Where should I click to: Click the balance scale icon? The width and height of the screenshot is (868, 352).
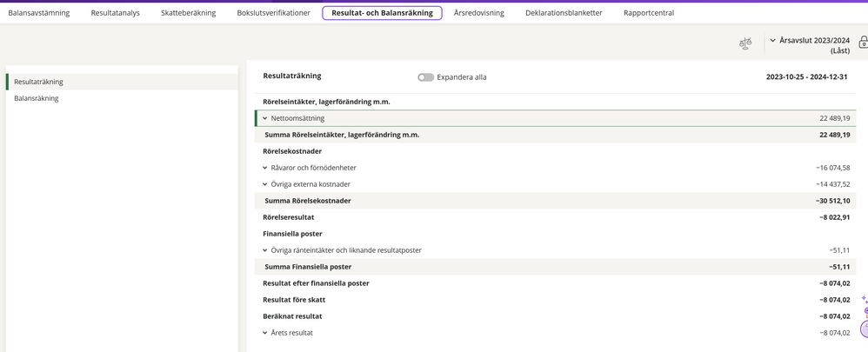click(x=744, y=43)
